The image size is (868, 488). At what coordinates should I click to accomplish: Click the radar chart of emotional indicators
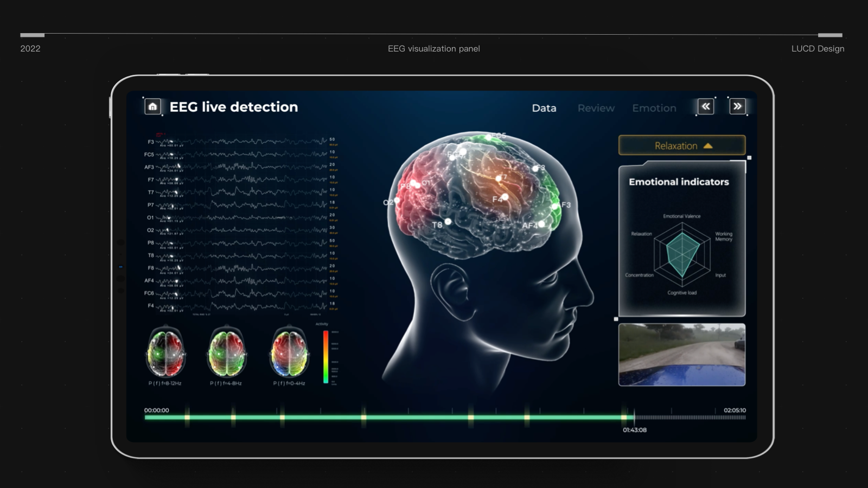[682, 254]
